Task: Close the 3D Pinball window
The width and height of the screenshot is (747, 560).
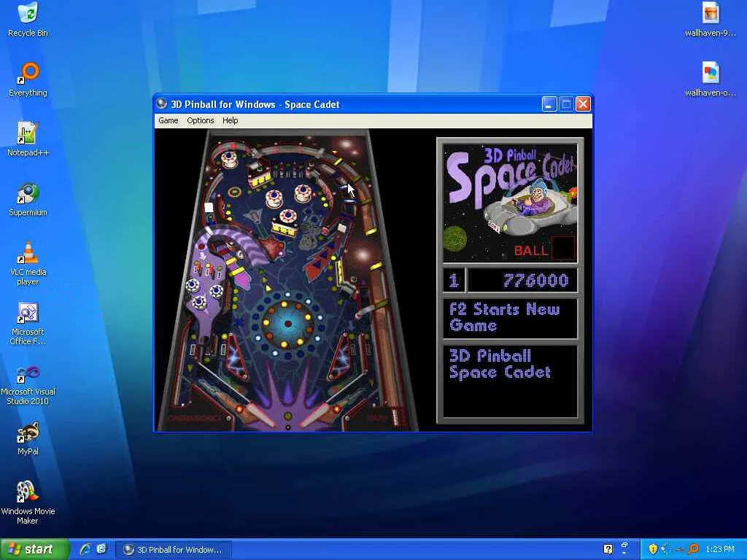Action: (583, 104)
